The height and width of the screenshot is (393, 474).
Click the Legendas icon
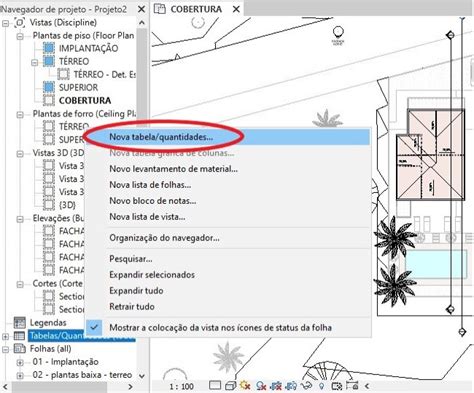coord(19,322)
